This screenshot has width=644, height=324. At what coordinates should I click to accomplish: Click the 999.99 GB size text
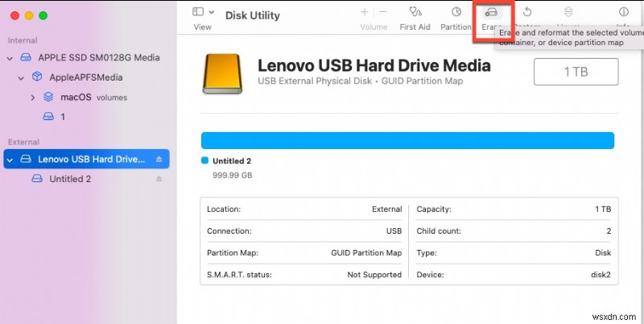(x=233, y=175)
